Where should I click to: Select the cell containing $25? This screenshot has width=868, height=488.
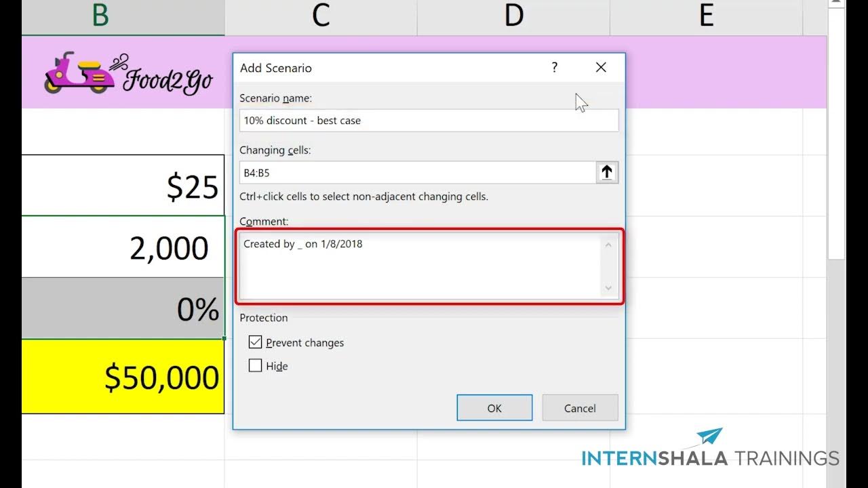[x=122, y=186]
